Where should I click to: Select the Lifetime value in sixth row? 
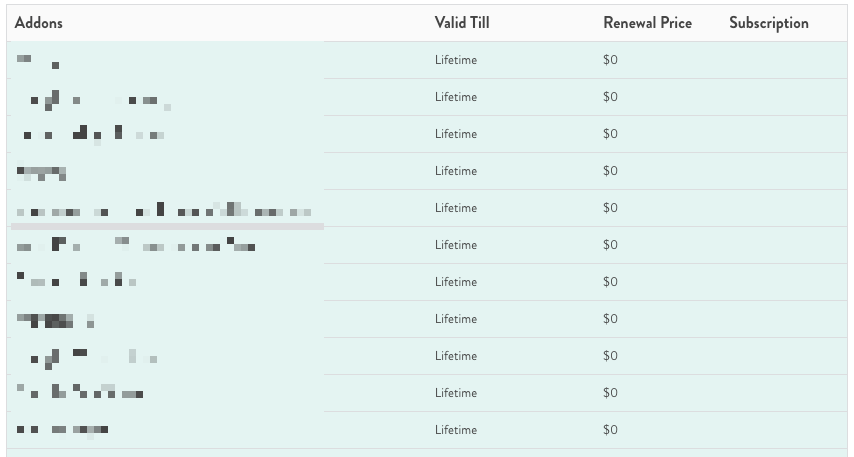coord(456,245)
